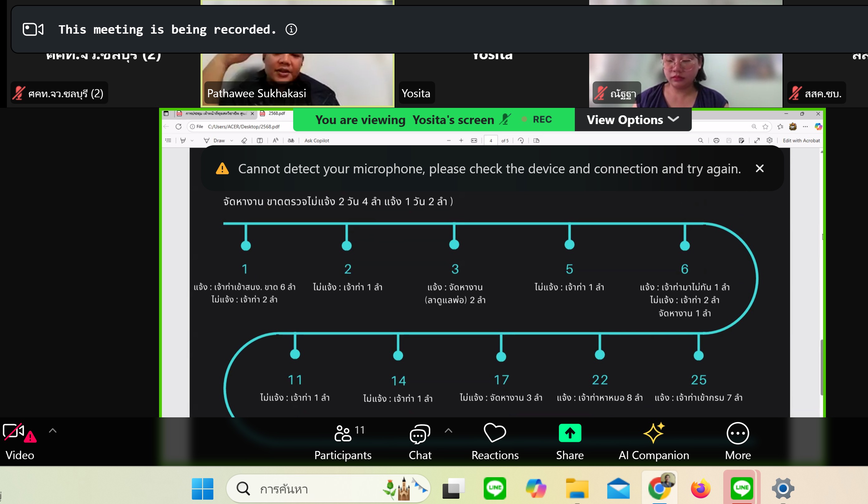Switch to the 2568.pdf browser tab

[x=276, y=113]
